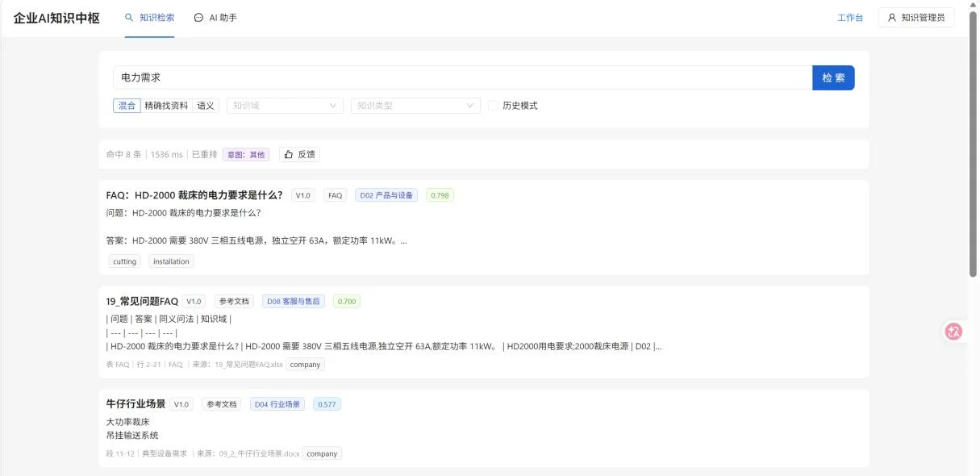
Task: Click the 知识管理员 user button
Action: (916, 18)
